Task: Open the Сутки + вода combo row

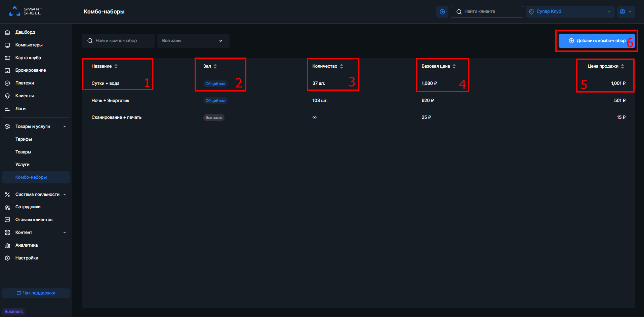Action: (x=358, y=83)
